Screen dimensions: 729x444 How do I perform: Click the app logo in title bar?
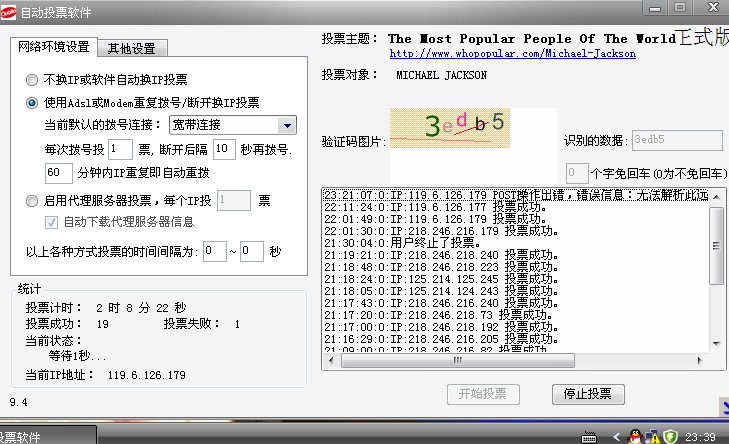9,9
